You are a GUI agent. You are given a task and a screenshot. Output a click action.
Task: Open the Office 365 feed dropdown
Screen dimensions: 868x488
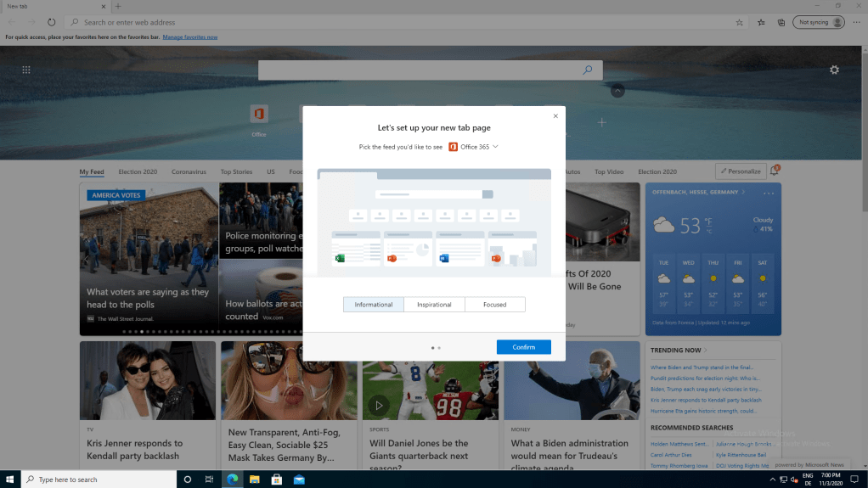pyautogui.click(x=473, y=147)
